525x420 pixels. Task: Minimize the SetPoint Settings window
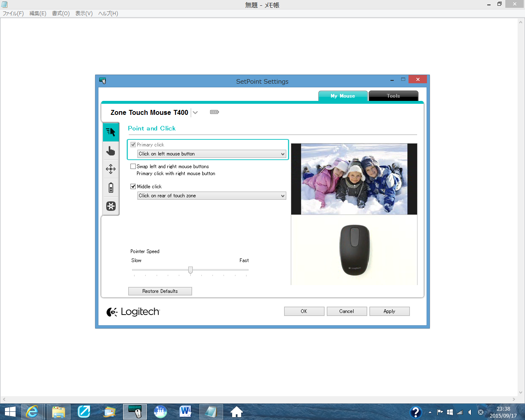tap(392, 80)
